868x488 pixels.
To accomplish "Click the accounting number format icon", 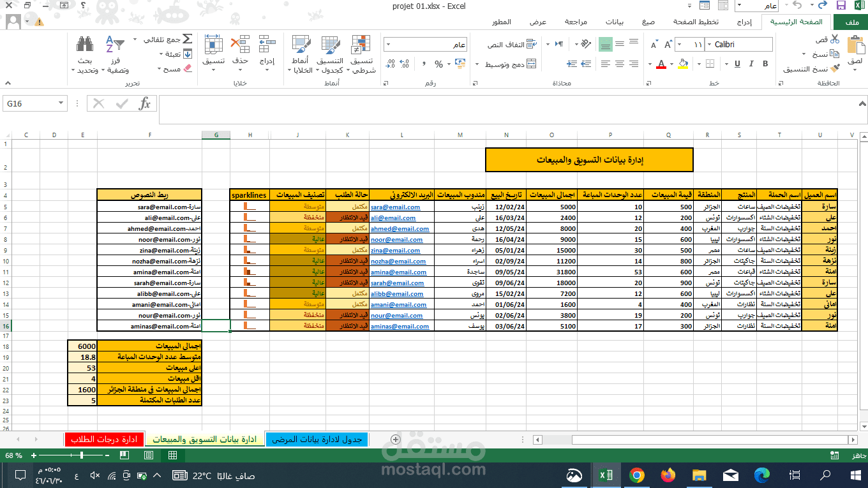I will [460, 64].
